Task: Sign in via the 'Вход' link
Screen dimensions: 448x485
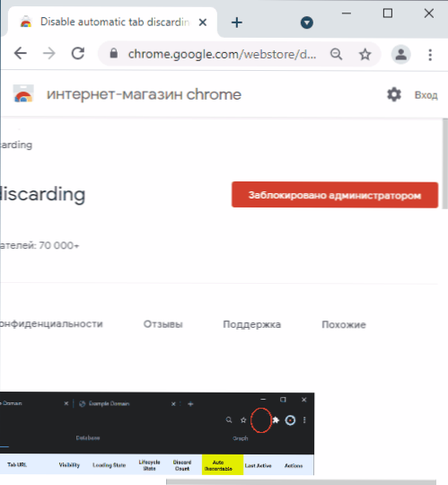Action: (426, 95)
